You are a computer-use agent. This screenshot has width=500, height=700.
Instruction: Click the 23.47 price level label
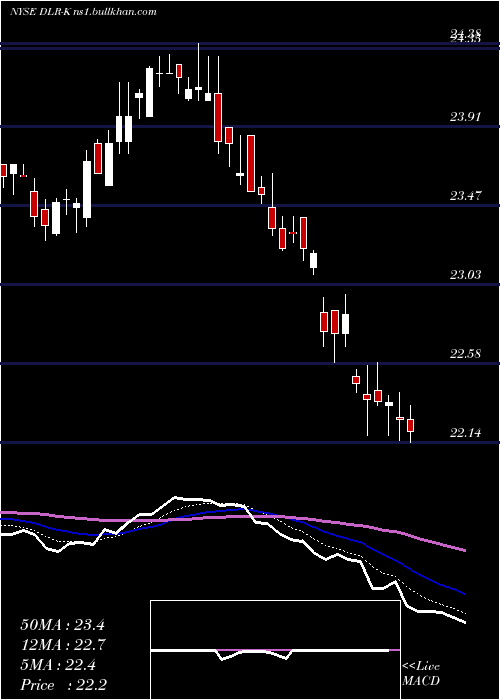[465, 196]
